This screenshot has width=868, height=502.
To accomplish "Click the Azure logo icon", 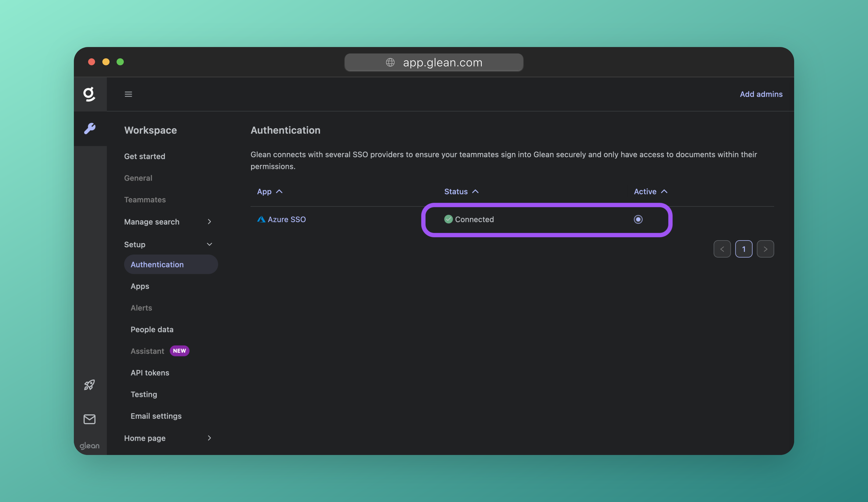I will pyautogui.click(x=261, y=219).
